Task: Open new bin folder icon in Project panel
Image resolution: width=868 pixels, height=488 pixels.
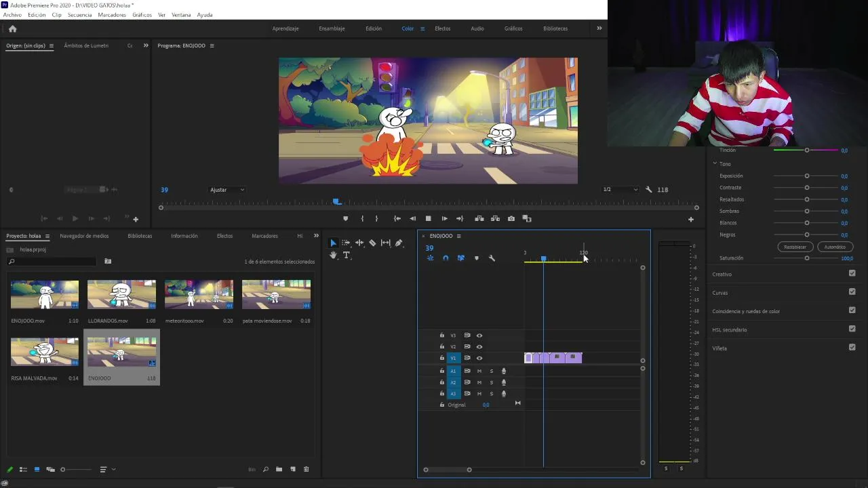Action: pos(279,469)
